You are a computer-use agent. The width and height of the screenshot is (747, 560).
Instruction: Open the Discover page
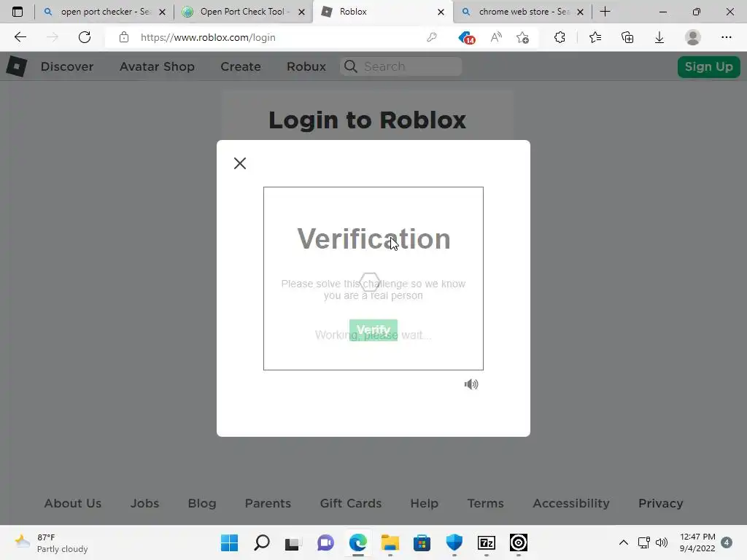[67, 66]
